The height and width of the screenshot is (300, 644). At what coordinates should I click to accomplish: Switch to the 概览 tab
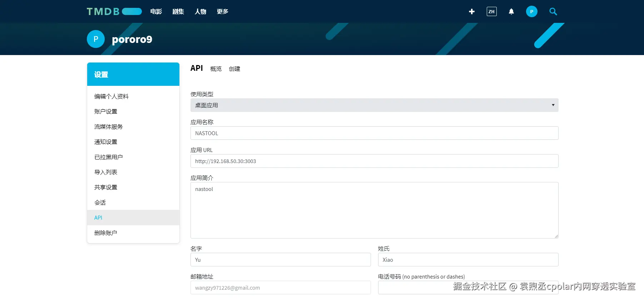(216, 69)
